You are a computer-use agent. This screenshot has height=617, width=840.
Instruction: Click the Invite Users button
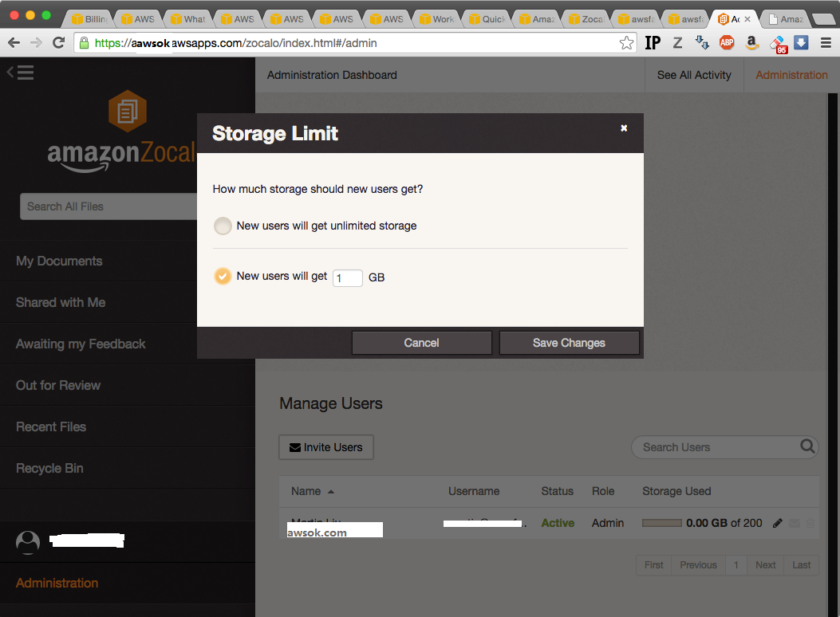click(x=326, y=447)
